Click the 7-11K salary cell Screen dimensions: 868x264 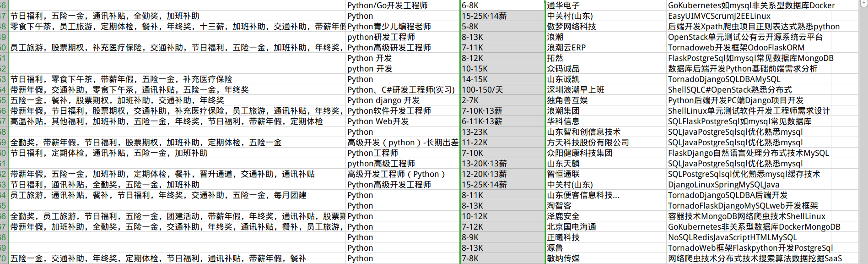click(502, 48)
